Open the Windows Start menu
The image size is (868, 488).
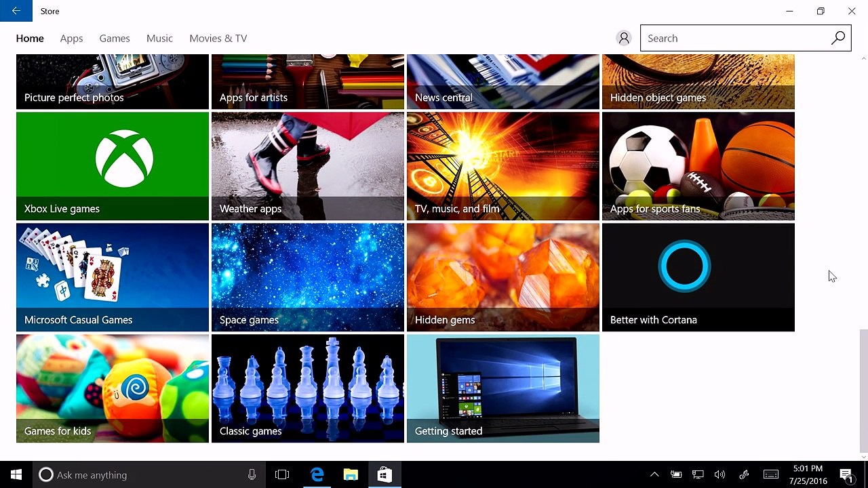pyautogui.click(x=16, y=474)
